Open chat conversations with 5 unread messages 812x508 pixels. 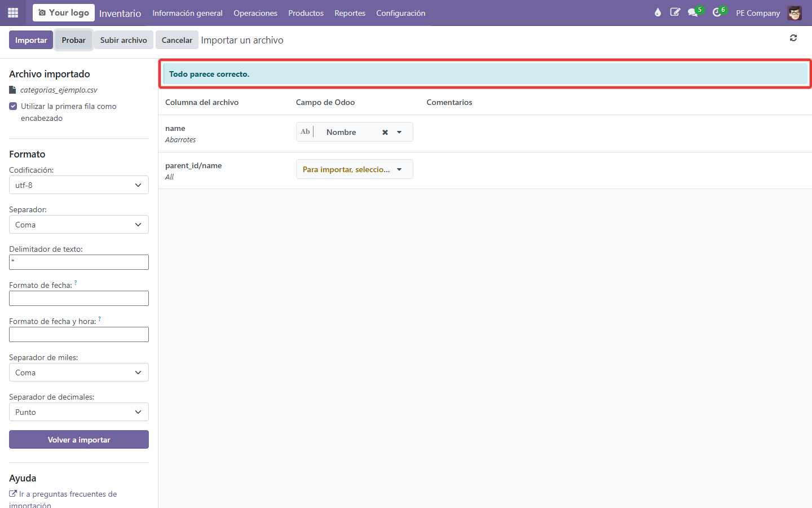pyautogui.click(x=695, y=12)
